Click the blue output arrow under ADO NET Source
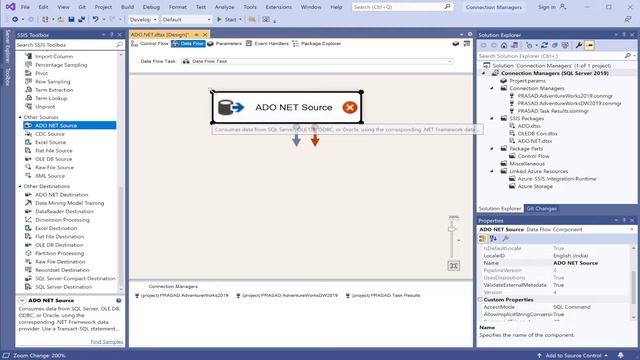Image resolution: width=640 pixels, height=360 pixels. pyautogui.click(x=296, y=140)
